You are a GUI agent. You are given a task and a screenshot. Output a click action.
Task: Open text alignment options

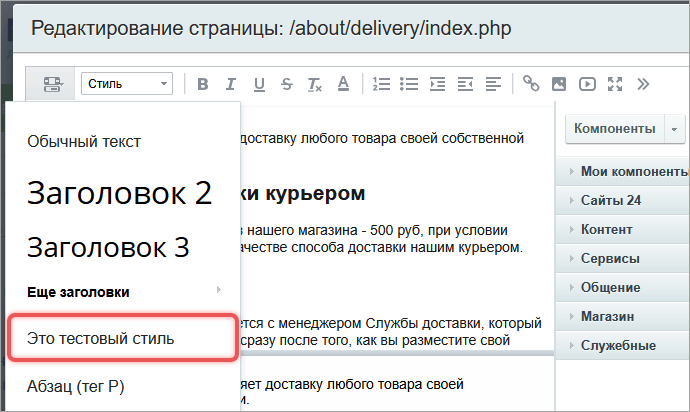[493, 84]
